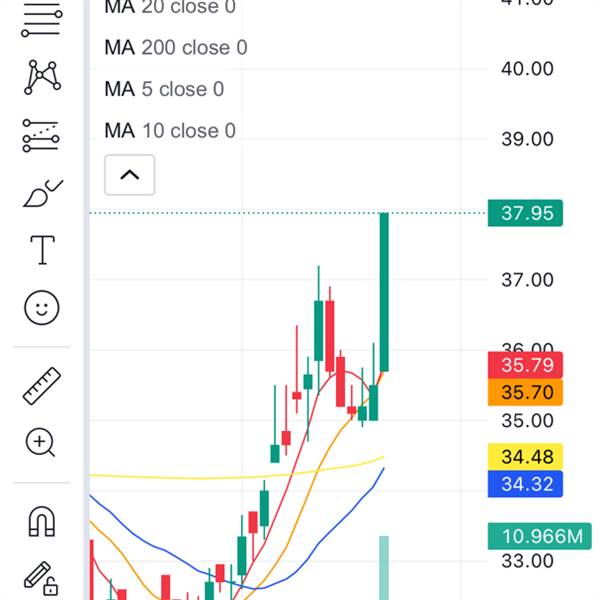Click the latest green volume bar
This screenshot has height=600, width=600.
click(x=384, y=568)
